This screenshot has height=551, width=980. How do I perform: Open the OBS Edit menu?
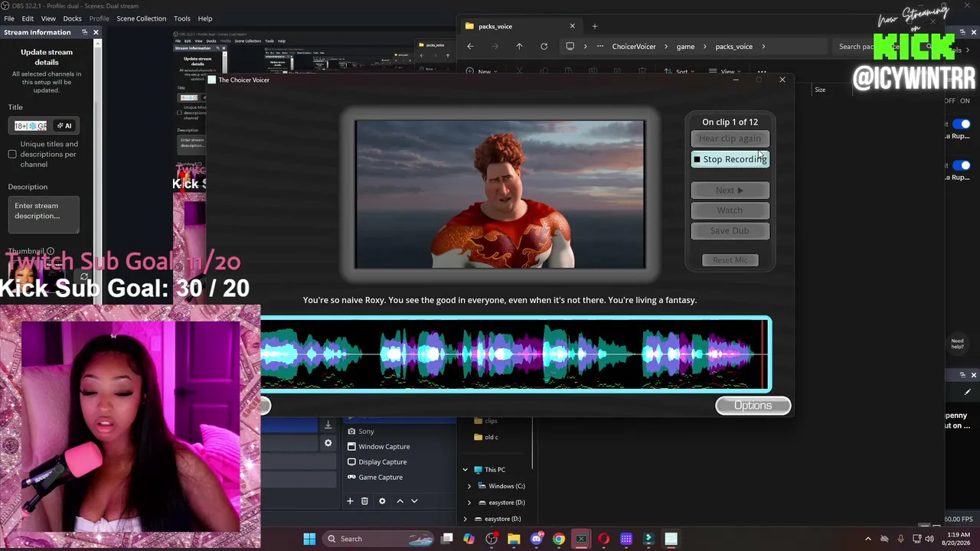tap(28, 18)
